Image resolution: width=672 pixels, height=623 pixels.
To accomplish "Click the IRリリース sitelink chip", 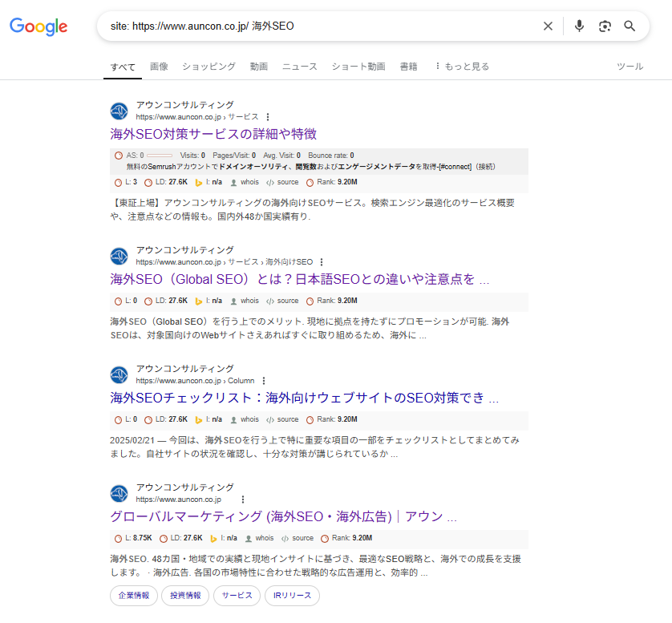I will (292, 596).
